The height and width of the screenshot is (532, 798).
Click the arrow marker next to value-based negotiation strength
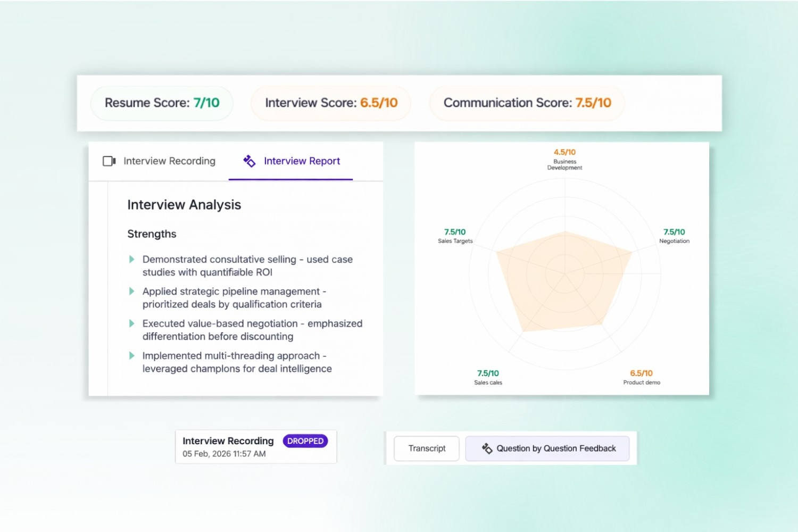tap(131, 323)
